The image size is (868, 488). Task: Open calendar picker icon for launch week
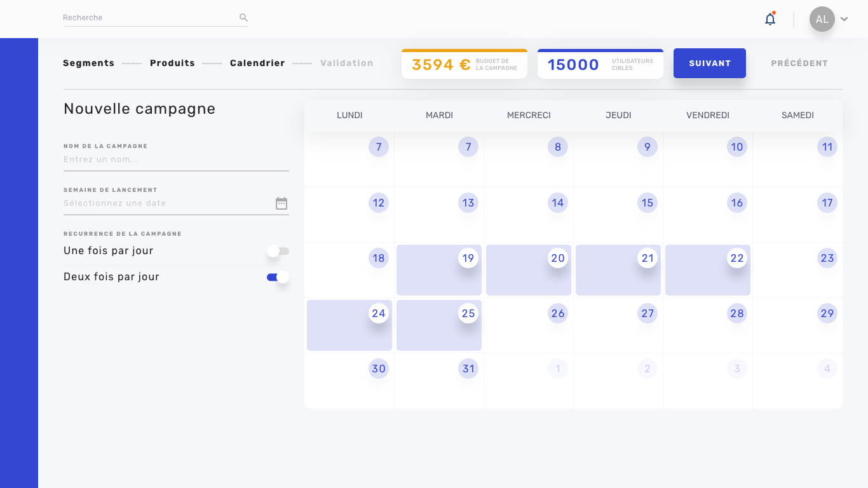(281, 203)
